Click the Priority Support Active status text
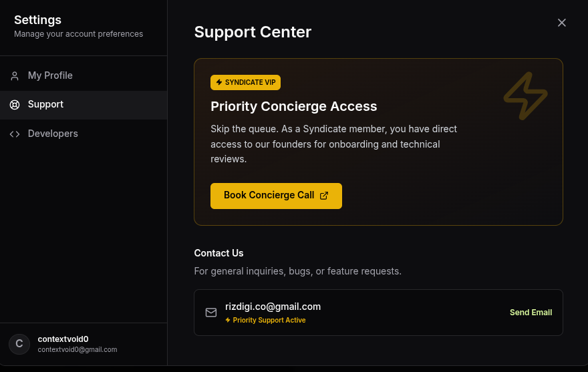The width and height of the screenshot is (588, 372). point(269,321)
